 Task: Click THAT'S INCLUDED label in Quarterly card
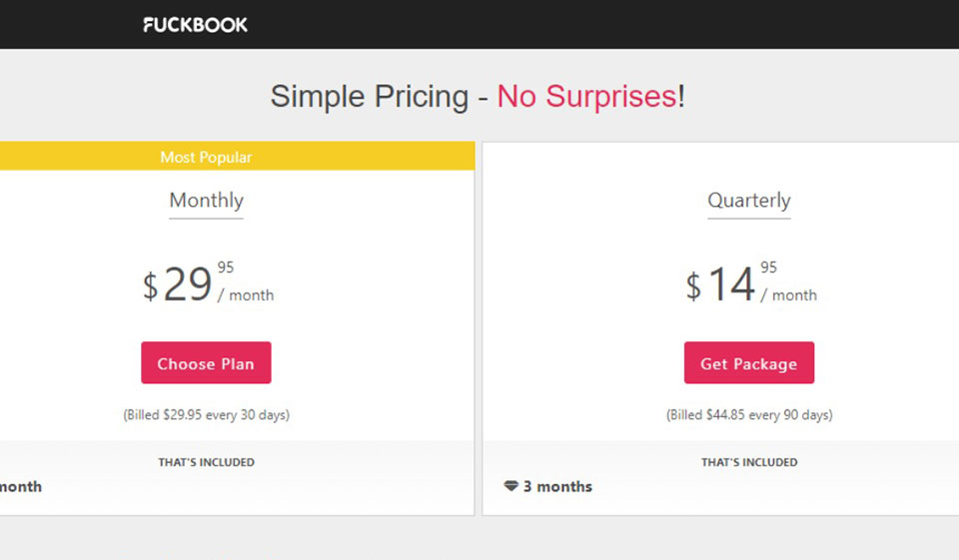click(x=748, y=462)
